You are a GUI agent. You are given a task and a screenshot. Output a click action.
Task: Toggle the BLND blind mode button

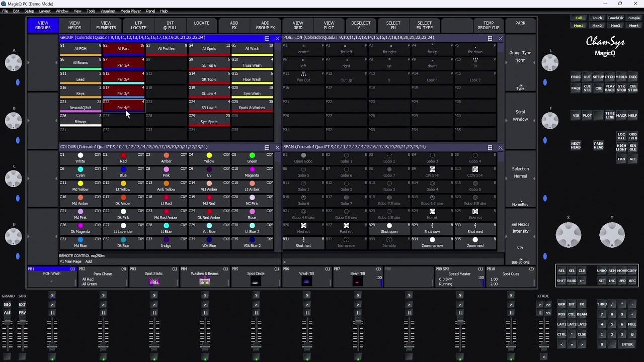[572, 281]
